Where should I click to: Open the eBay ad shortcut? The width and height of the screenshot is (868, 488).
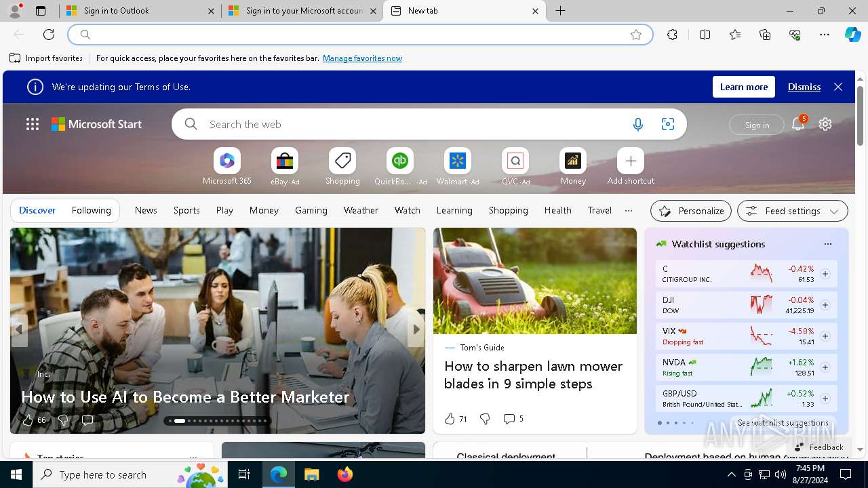(285, 167)
